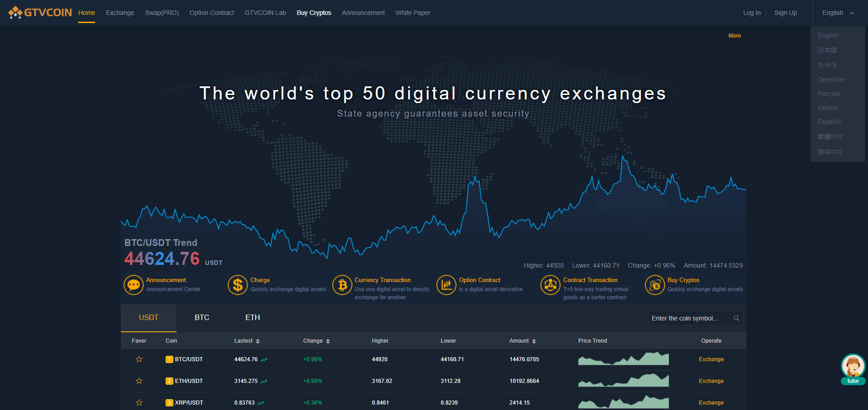This screenshot has height=410, width=868.
Task: Click the Charge dollar sign icon
Action: tap(238, 285)
